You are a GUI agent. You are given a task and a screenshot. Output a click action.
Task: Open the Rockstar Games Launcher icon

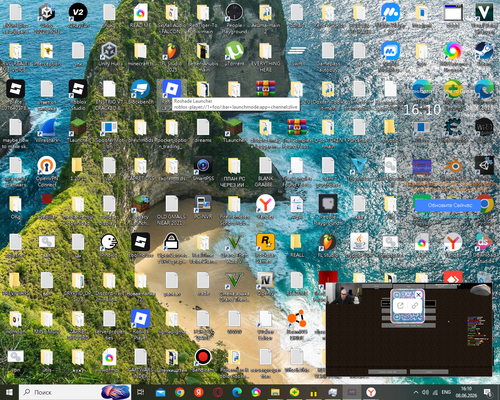[x=265, y=242]
